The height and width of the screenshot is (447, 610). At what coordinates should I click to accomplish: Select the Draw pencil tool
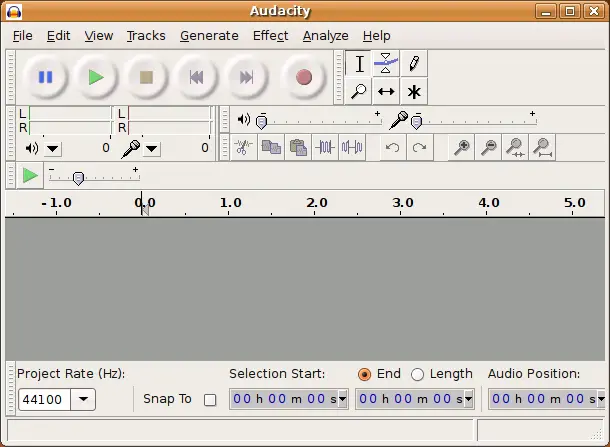(x=413, y=64)
